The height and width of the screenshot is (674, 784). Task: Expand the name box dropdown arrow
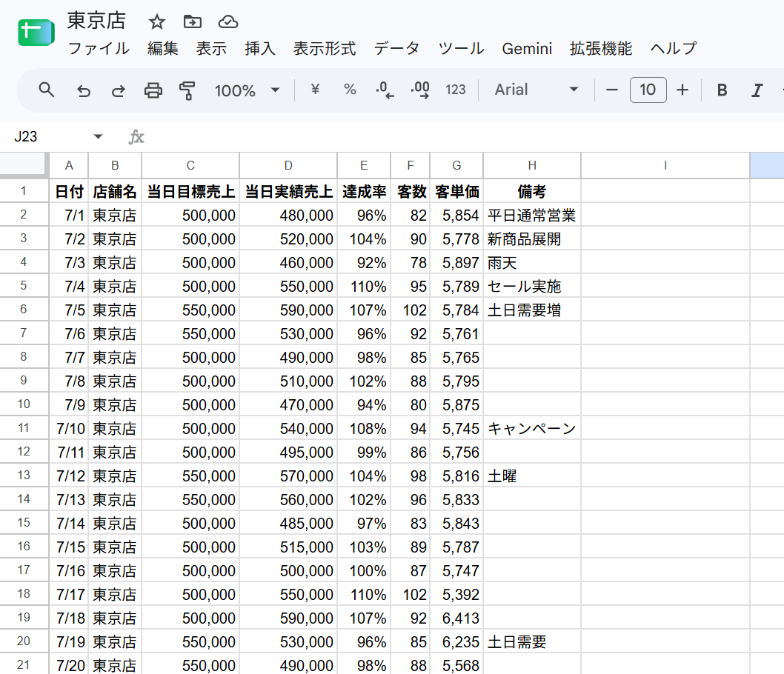(x=98, y=136)
